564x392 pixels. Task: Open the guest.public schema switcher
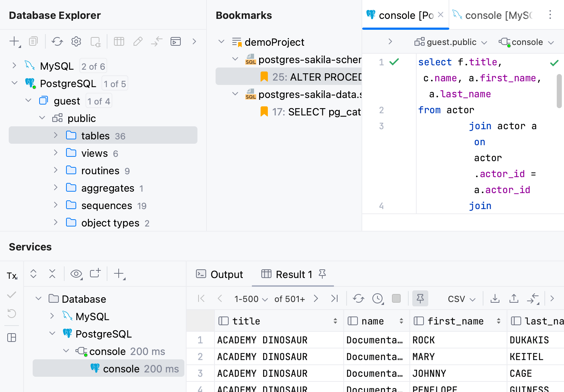click(450, 42)
